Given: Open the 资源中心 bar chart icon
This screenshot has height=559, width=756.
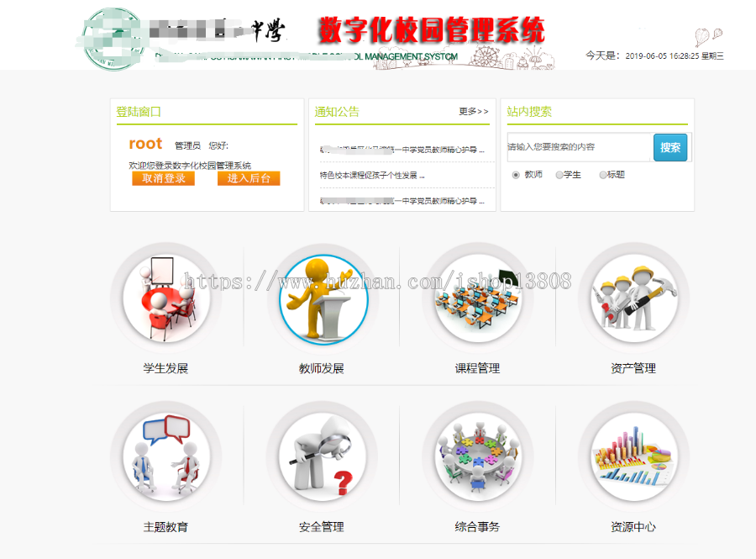Looking at the screenshot, I should pyautogui.click(x=634, y=456).
